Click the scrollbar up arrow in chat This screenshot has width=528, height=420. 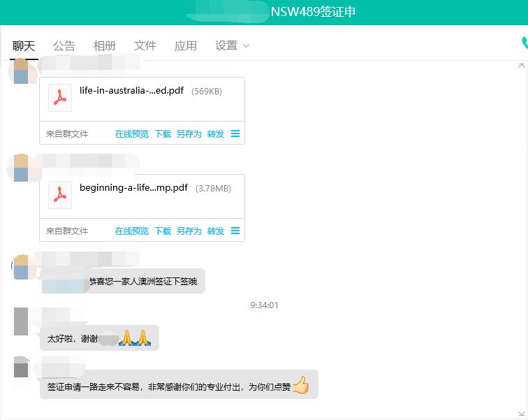(521, 65)
